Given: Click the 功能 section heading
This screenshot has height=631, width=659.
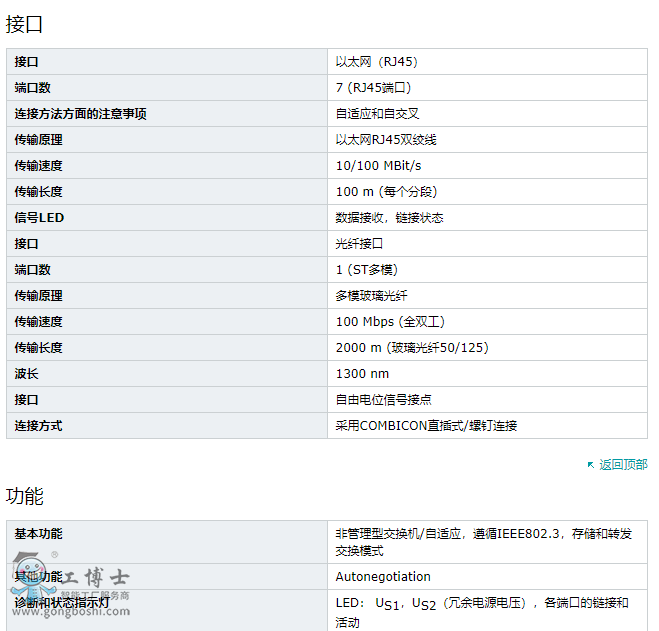Looking at the screenshot, I should click(25, 496).
